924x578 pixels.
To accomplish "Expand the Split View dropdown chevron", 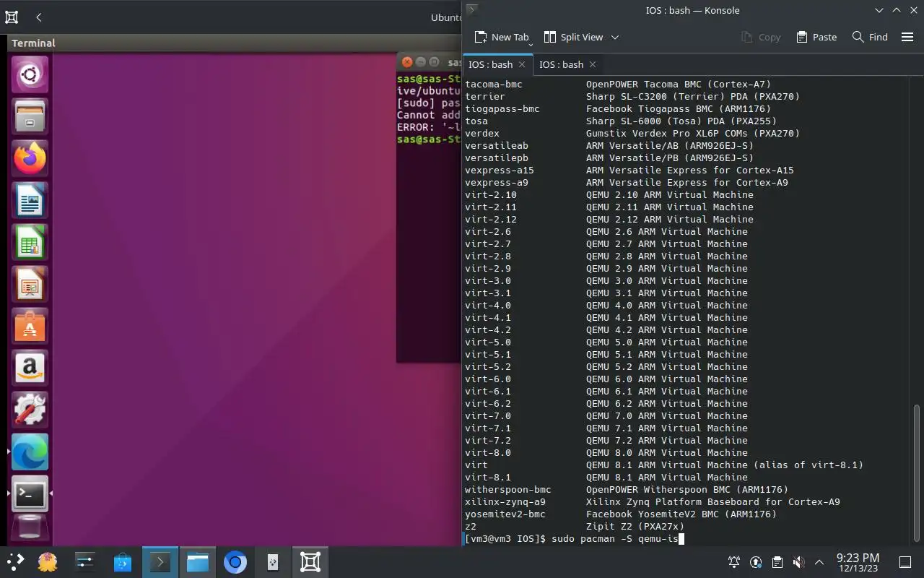I will [x=615, y=37].
